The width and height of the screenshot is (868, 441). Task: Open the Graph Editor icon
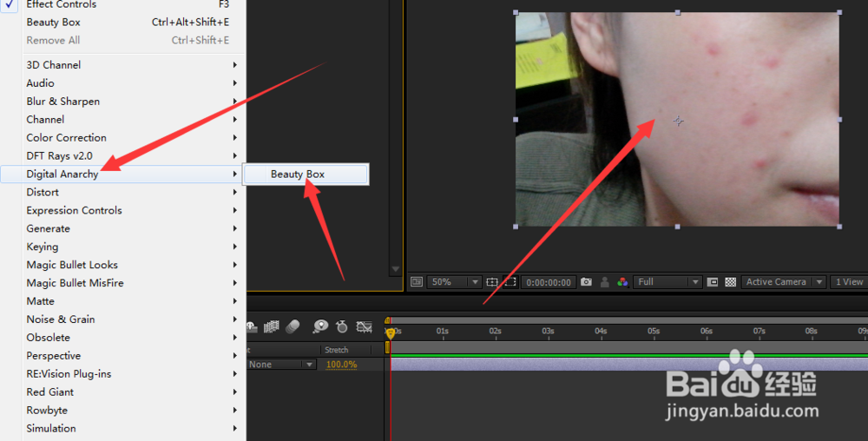(x=364, y=326)
